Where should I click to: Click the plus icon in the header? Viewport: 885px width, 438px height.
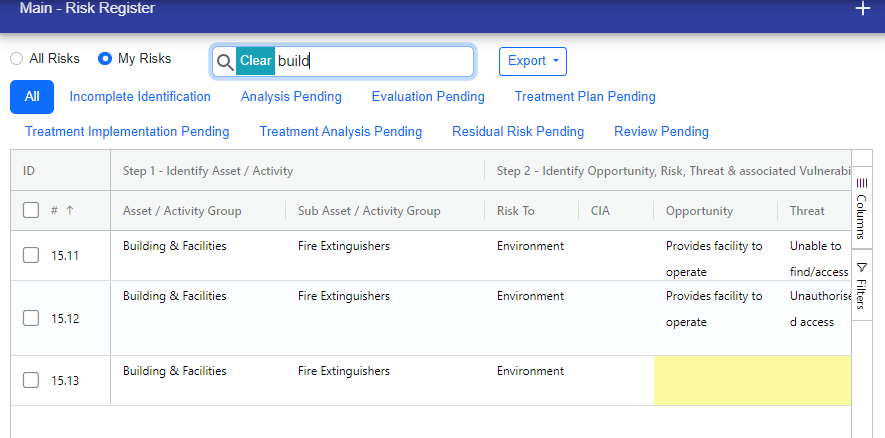pyautogui.click(x=863, y=9)
